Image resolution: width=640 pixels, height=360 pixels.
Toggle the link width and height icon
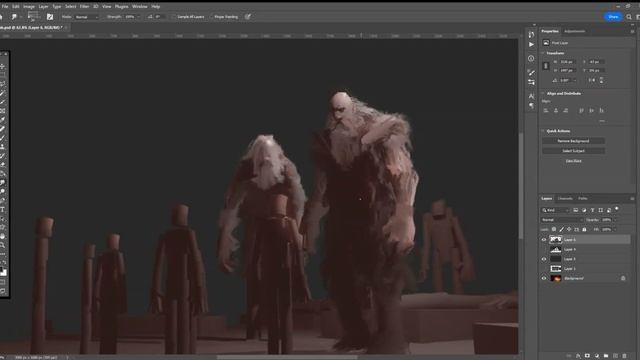[x=546, y=66]
